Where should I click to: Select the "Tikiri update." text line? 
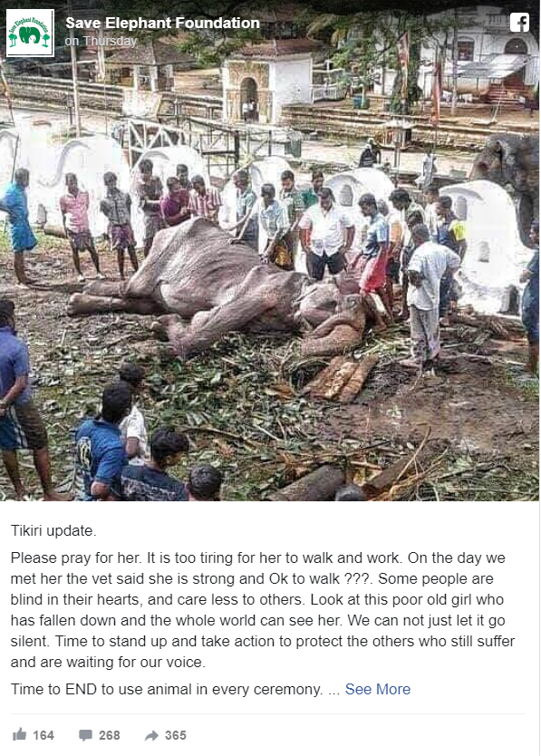tap(53, 530)
